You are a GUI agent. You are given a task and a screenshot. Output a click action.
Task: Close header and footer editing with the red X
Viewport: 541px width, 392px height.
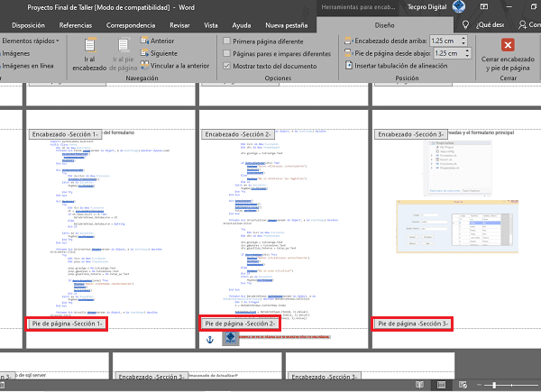[x=508, y=44]
